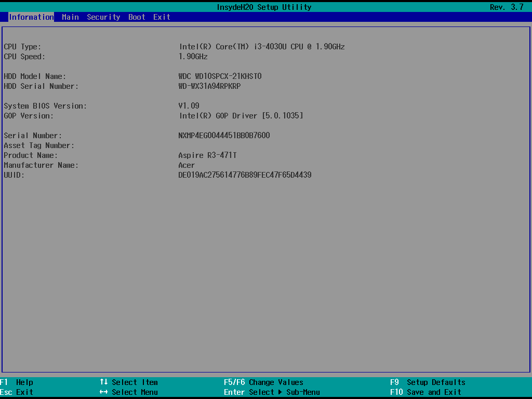Click the Rev. 3.7 revision text
The height and width of the screenshot is (399, 532).
[x=507, y=7]
